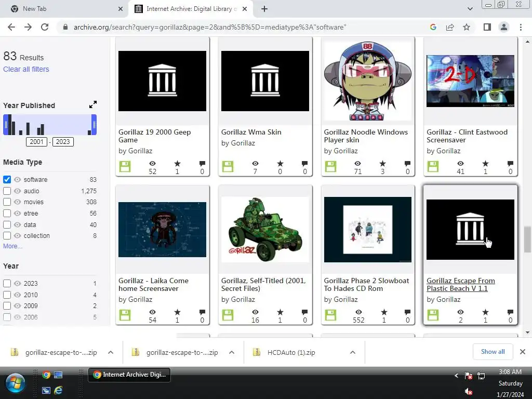Viewport: 532px width, 399px height.
Task: Open the Noodle Windows Player skin thumbnail
Action: (368, 81)
